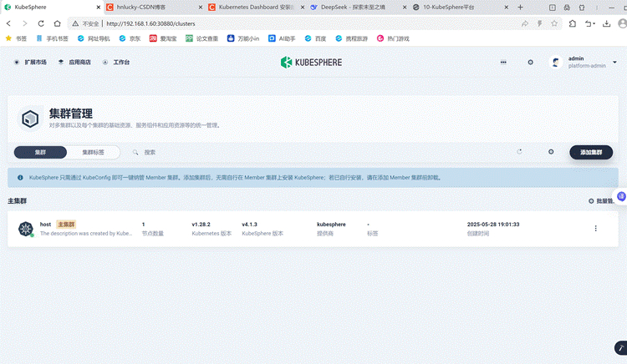Click the 搜索 search field
This screenshot has height=364, width=627.
point(150,153)
